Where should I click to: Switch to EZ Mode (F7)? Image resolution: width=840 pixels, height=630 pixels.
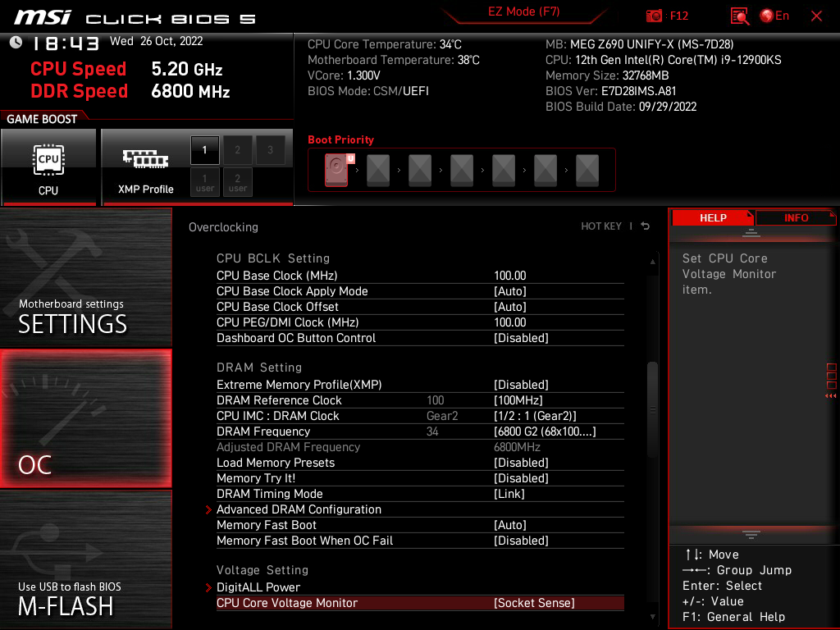tap(524, 11)
